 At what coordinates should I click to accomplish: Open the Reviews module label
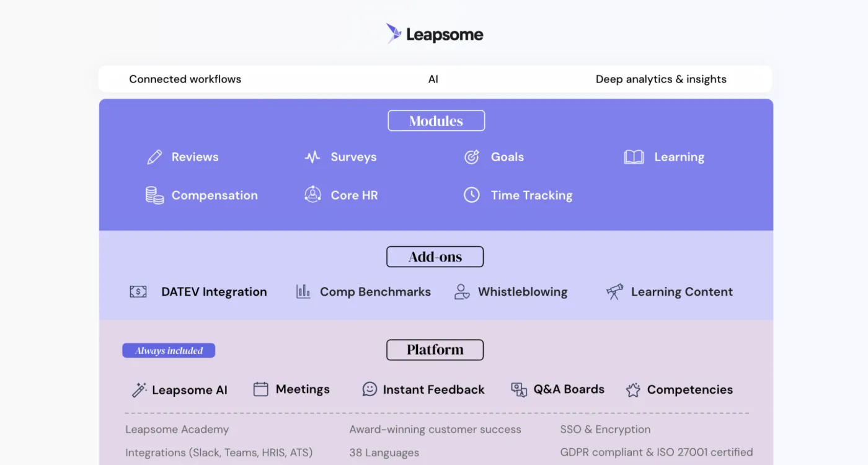click(195, 157)
